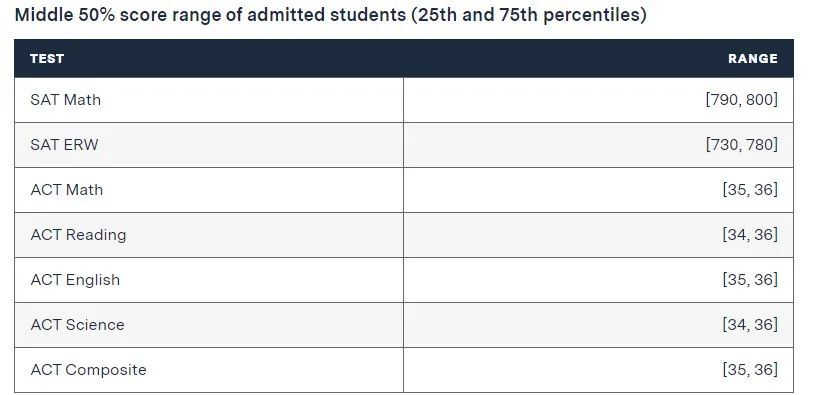
Task: Select the ACT Science row label
Action: [77, 325]
